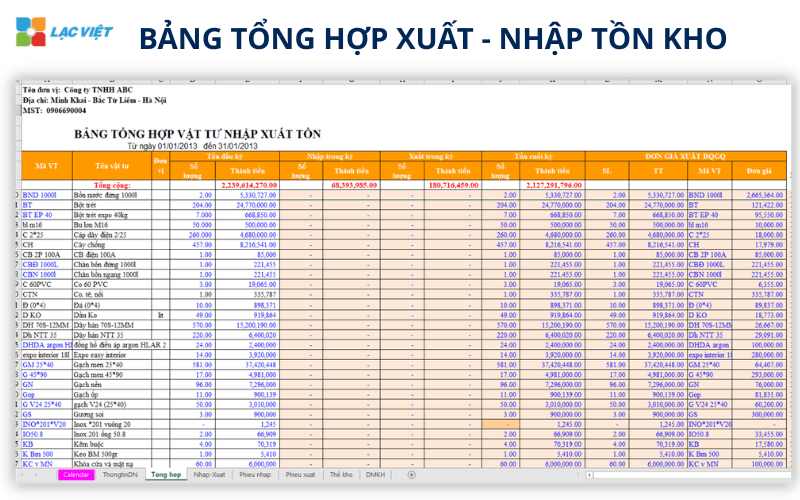Click the highlighted orange cell in INO*201*V20 row
Image resolution: width=800 pixels, height=500 pixels.
click(501, 424)
